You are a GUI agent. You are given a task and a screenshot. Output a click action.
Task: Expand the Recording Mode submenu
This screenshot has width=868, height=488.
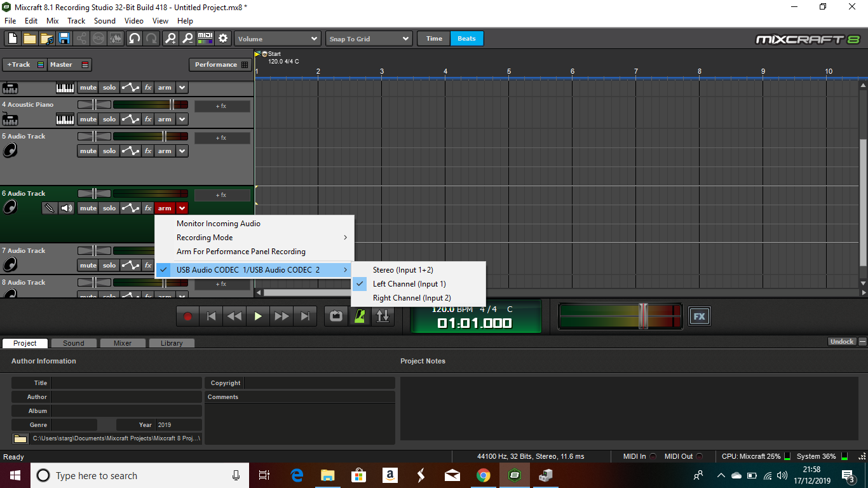254,238
